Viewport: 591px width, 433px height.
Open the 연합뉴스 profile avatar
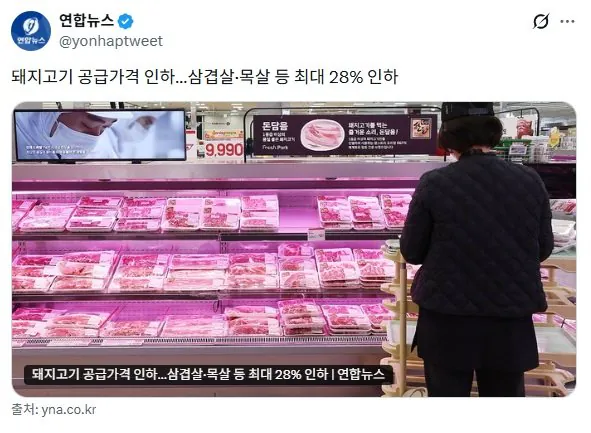pos(31,31)
